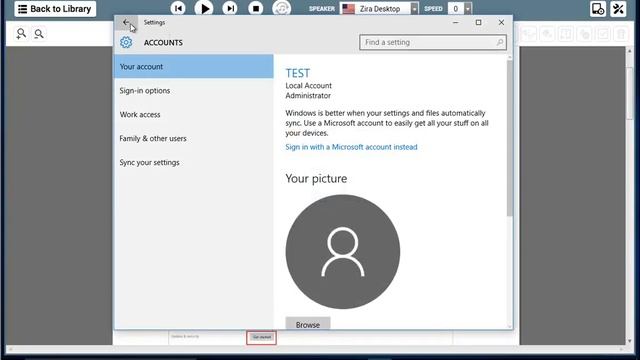Stop reading with the Stop button
640x360 pixels.
click(256, 8)
